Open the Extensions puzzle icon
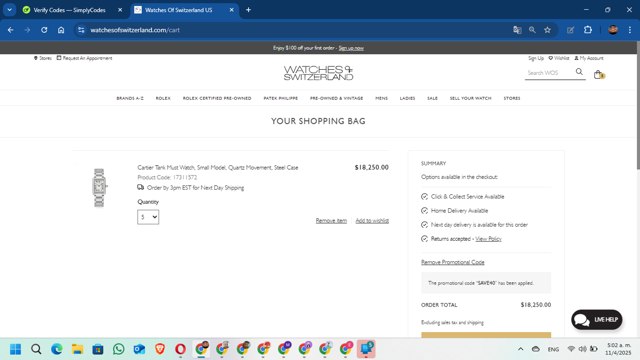 click(x=588, y=30)
